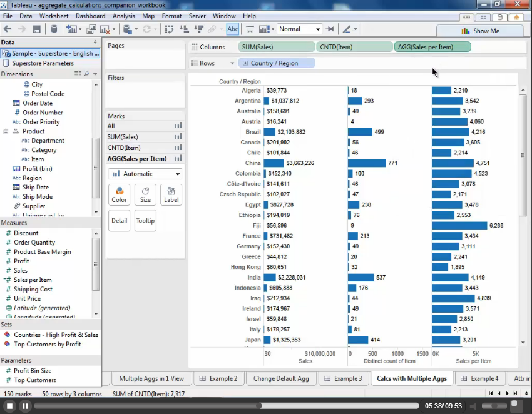Viewport: 532px width, 414px height.
Task: Click the Swap rows and columns icon
Action: tap(169, 29)
